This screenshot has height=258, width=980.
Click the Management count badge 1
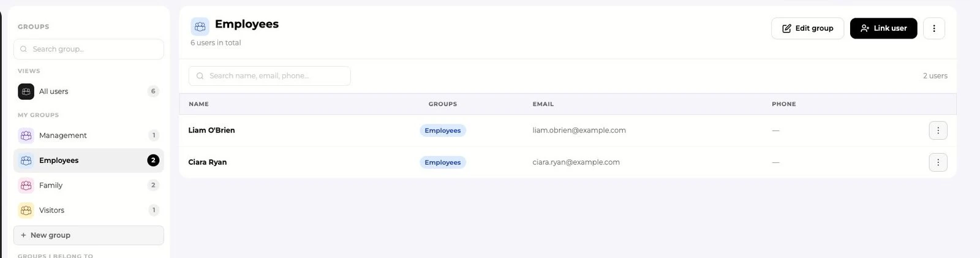click(153, 135)
